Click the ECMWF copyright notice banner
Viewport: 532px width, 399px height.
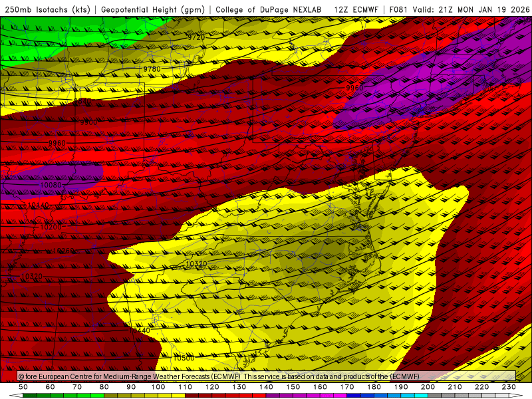pos(267,376)
